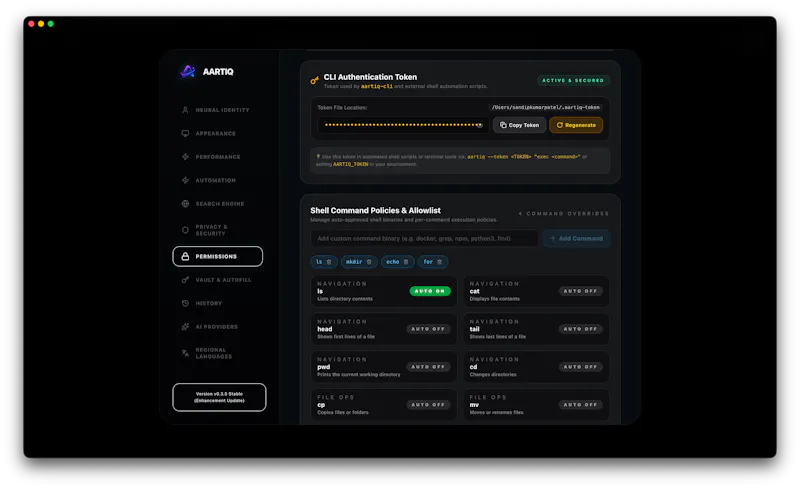Toggle AUTO OFF for the tail command

click(x=580, y=329)
